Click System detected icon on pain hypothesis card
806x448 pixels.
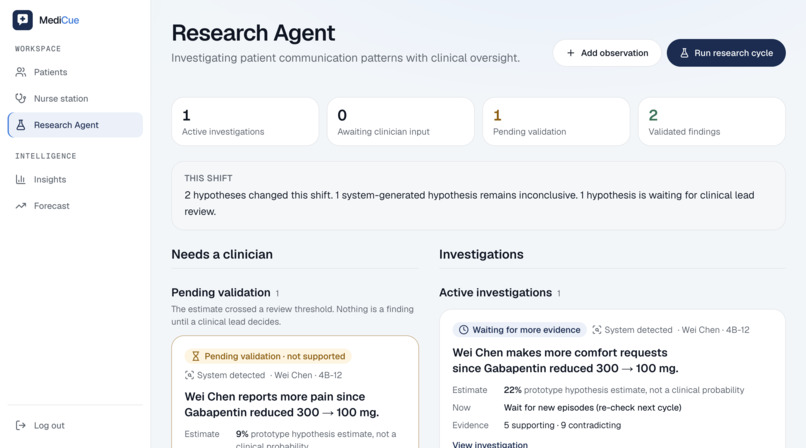(189, 375)
